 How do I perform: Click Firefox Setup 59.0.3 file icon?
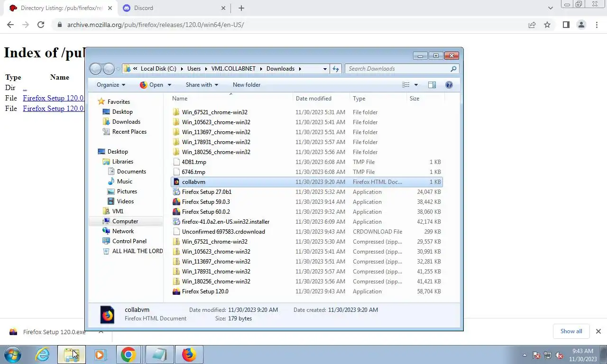(176, 202)
